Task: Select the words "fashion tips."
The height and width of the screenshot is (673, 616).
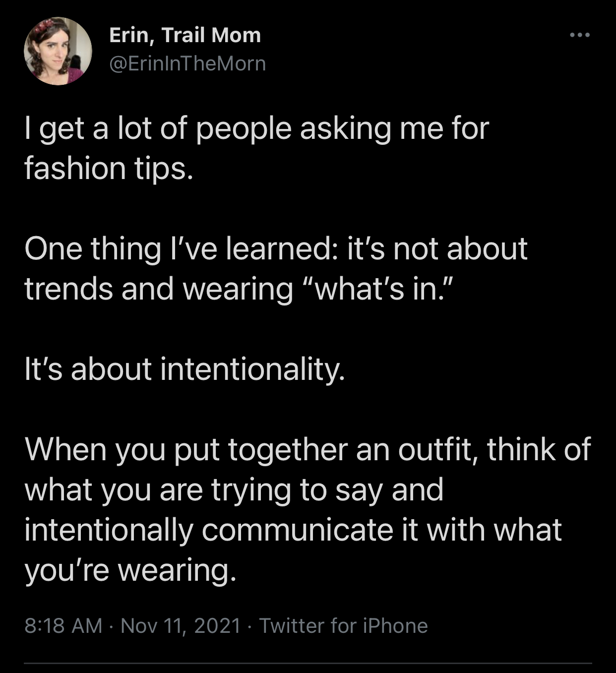Action: point(108,169)
